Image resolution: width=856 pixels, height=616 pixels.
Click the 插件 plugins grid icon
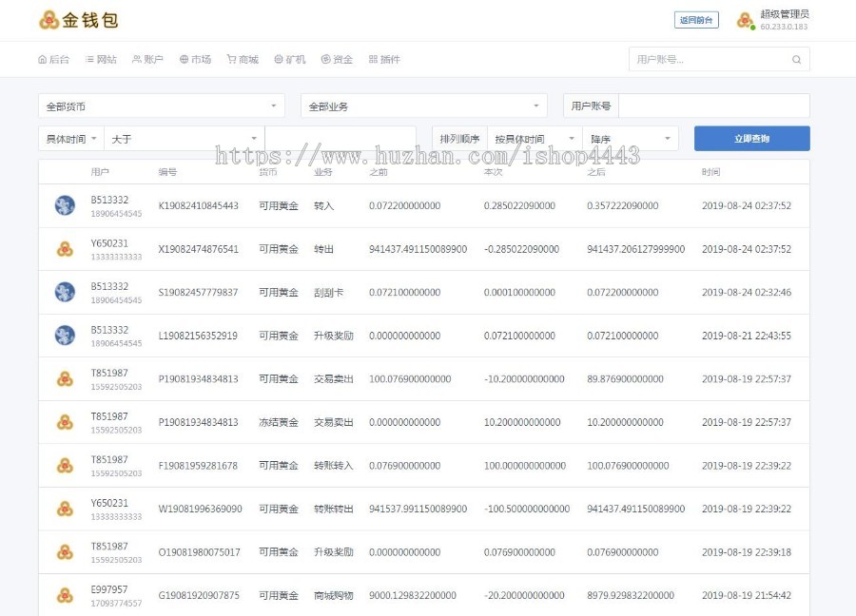point(373,59)
